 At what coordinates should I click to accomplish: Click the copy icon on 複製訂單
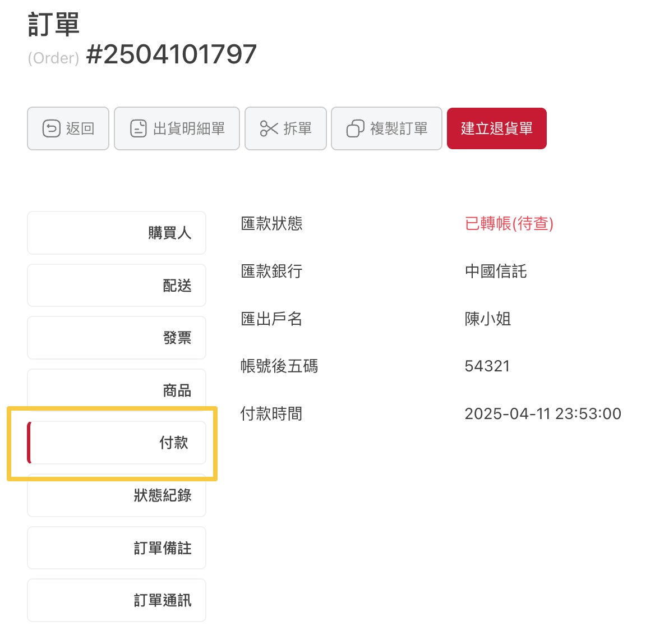[x=355, y=128]
